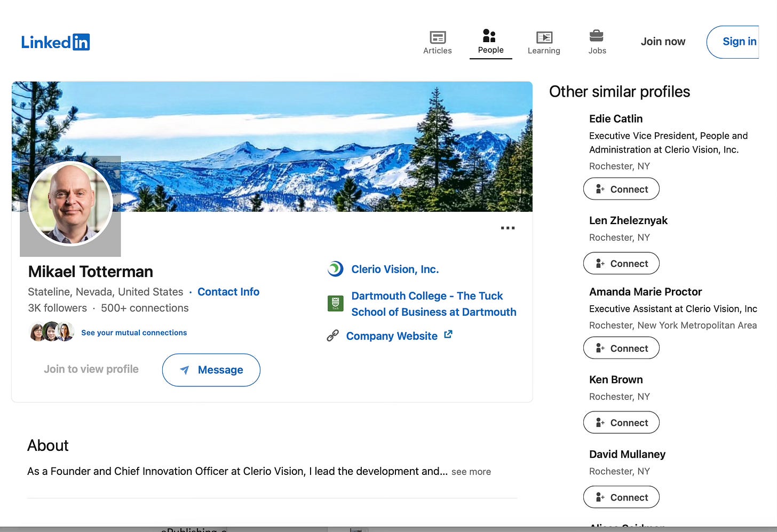Connect with Len Zheleznyak
777x532 pixels.
coord(621,264)
